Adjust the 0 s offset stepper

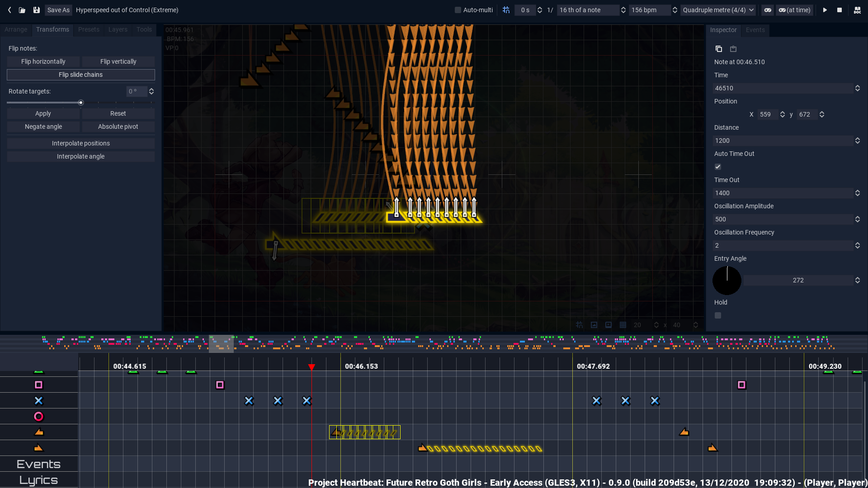(539, 10)
